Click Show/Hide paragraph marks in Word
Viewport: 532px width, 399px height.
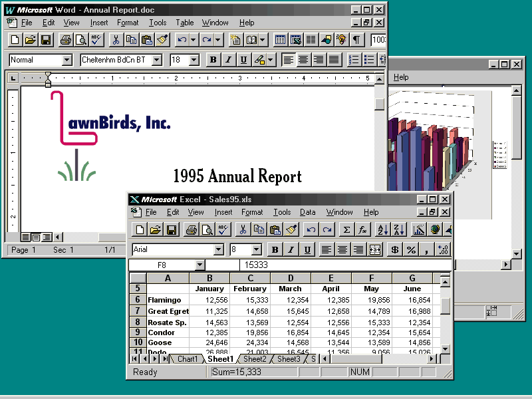tap(357, 40)
